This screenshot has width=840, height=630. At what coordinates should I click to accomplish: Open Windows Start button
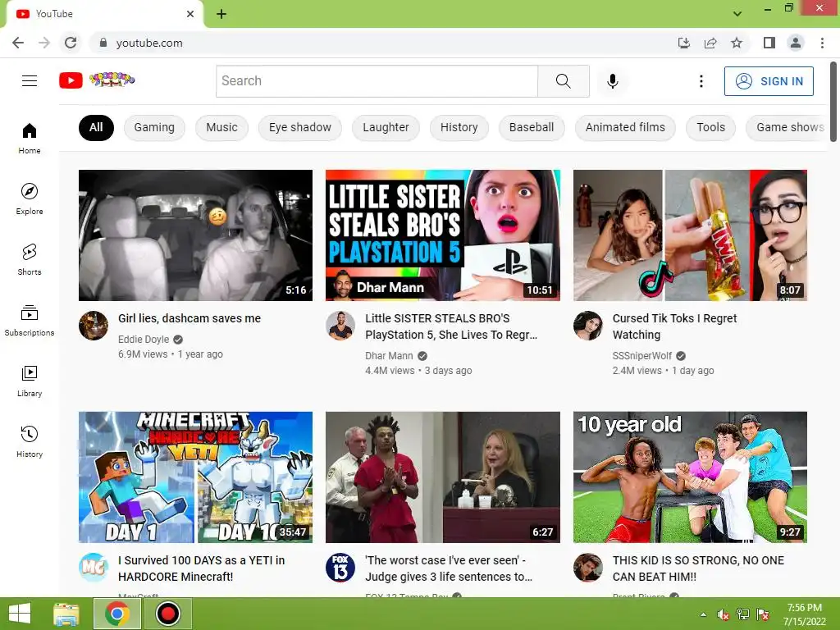[20, 614]
